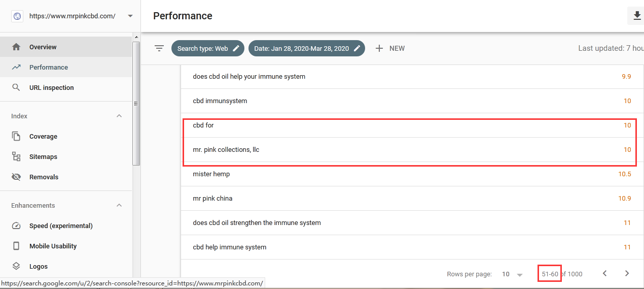
Task: Go to next page of results
Action: tap(627, 273)
